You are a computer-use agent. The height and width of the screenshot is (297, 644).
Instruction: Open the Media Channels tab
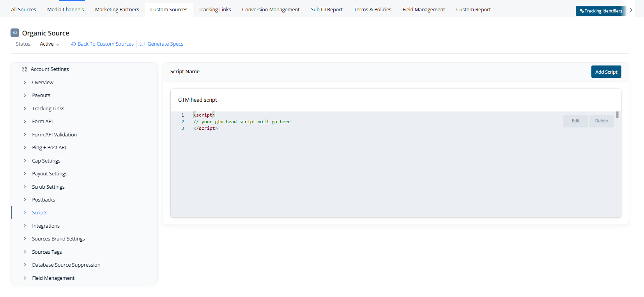pos(65,9)
